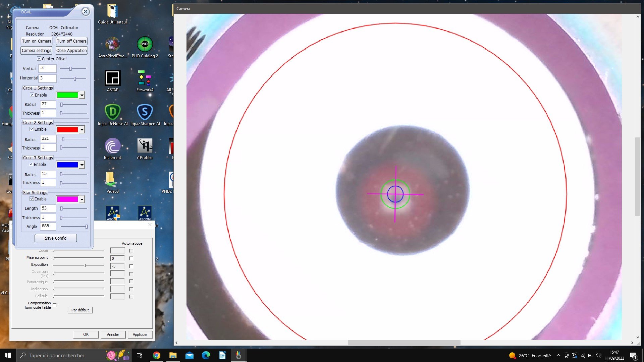This screenshot has width=644, height=362.
Task: Click the Circle 2 Radius slider handle
Action: tap(63, 139)
